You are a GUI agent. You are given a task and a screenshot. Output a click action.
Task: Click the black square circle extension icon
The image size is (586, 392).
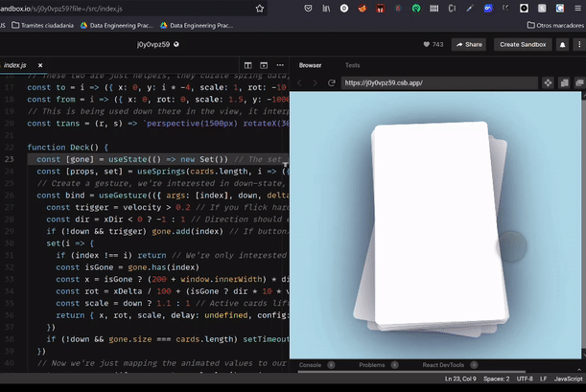coord(524,9)
